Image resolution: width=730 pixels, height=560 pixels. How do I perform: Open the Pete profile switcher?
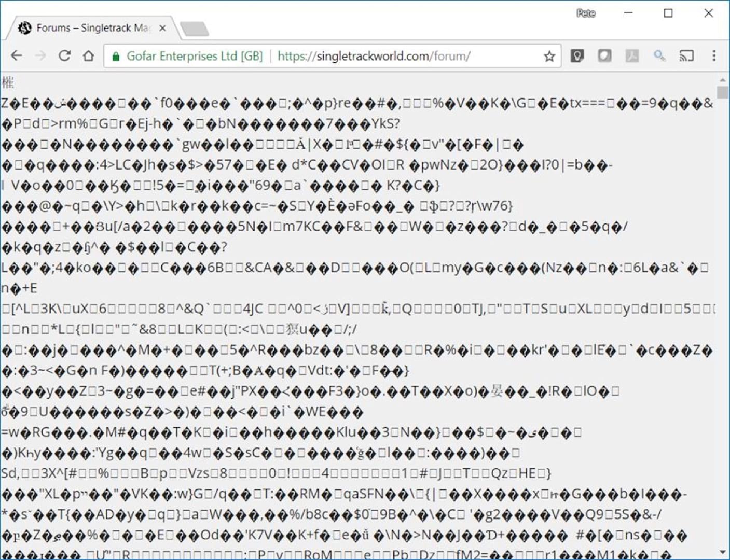click(x=586, y=13)
